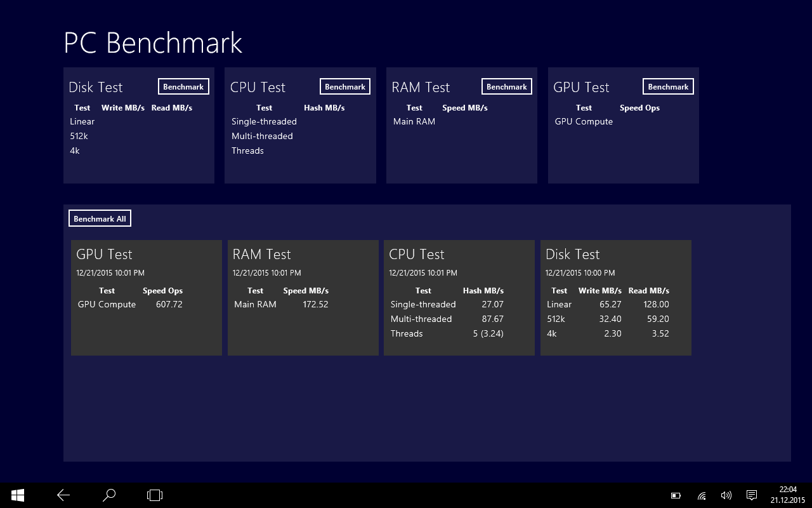Open Task View in the taskbar
812x508 pixels.
[155, 495]
